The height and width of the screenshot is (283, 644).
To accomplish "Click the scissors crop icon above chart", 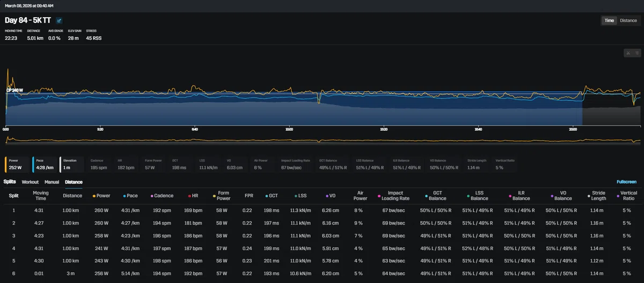I will click(x=627, y=53).
